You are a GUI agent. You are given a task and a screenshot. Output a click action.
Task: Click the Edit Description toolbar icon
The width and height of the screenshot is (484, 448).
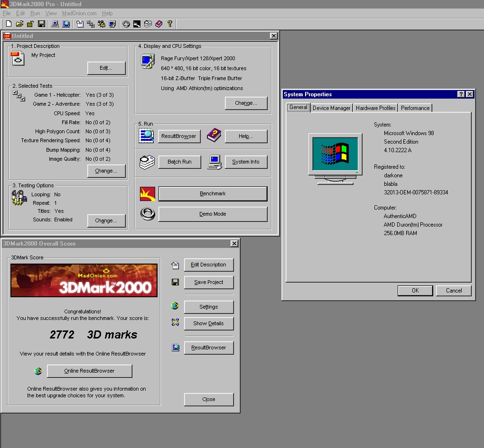click(x=80, y=24)
